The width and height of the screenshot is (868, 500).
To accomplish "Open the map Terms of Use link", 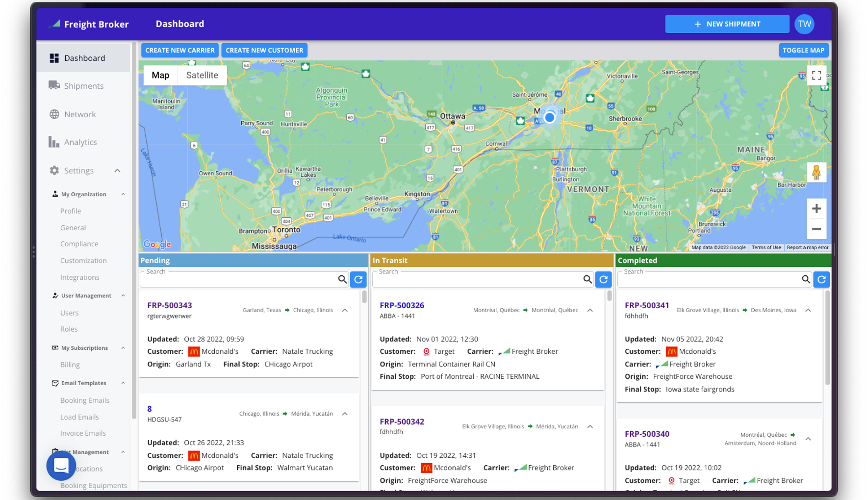I will [x=766, y=248].
